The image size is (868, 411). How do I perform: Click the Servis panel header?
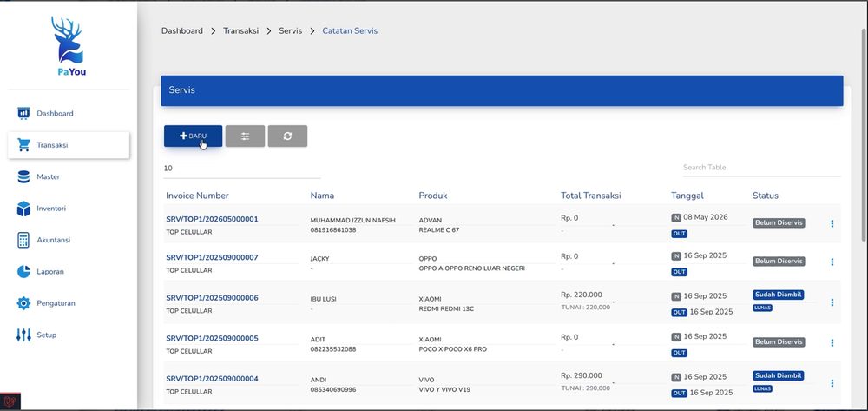(502, 90)
